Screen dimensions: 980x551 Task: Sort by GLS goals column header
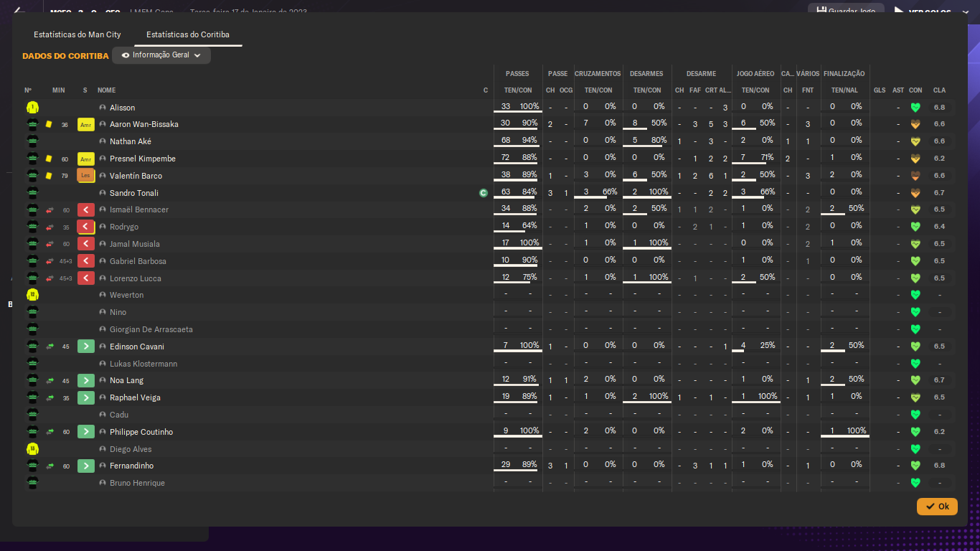[x=880, y=90]
